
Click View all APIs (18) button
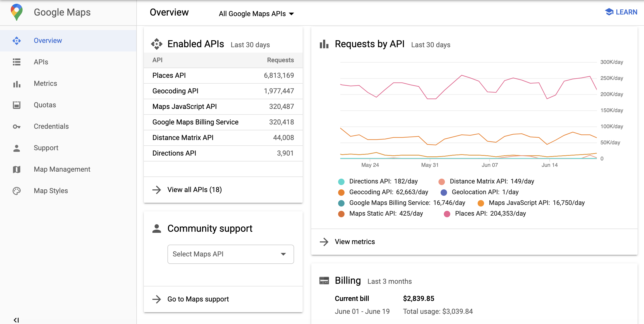coord(194,190)
